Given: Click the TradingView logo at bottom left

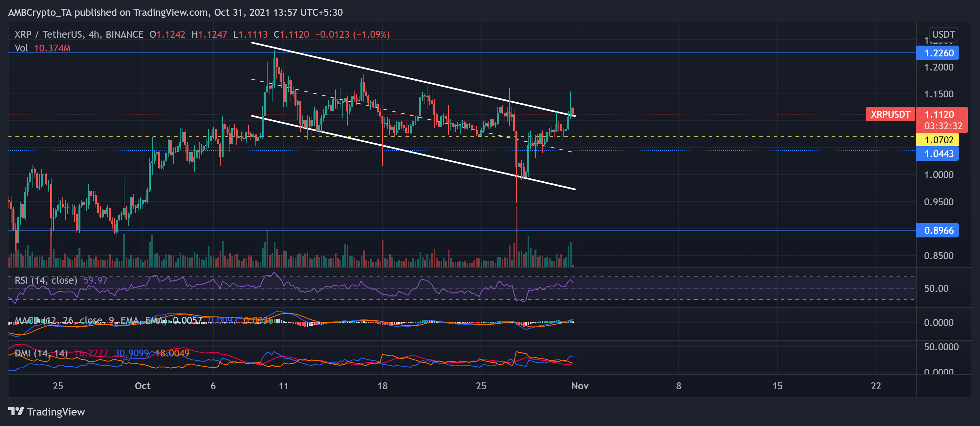Looking at the screenshot, I should point(46,412).
